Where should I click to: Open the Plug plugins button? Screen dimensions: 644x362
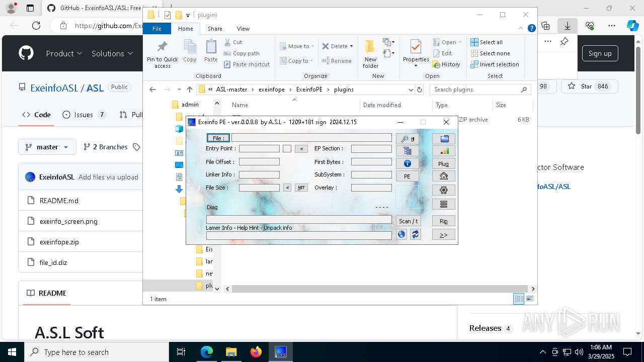pos(444,164)
